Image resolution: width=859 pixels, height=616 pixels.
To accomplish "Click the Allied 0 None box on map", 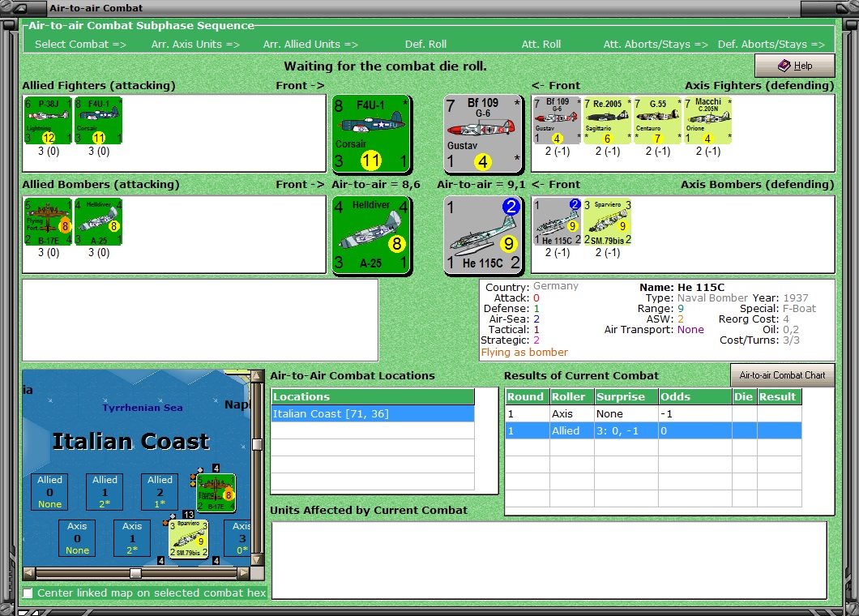I will coord(50,492).
